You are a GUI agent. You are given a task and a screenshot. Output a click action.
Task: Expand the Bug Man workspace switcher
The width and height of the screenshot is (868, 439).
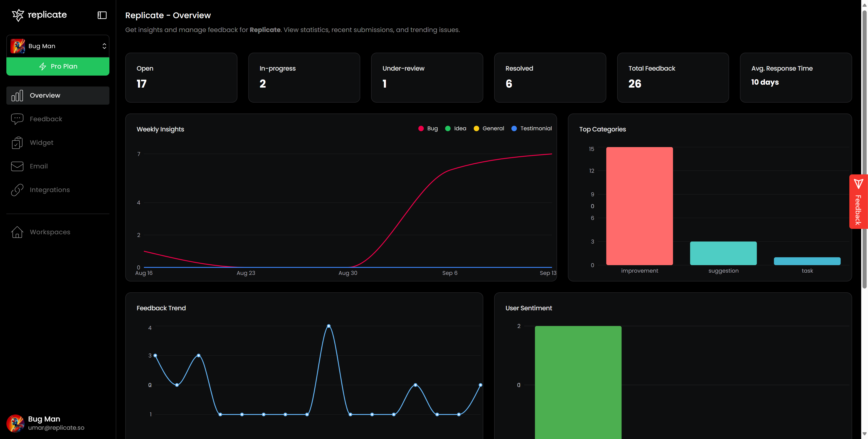(x=58, y=46)
